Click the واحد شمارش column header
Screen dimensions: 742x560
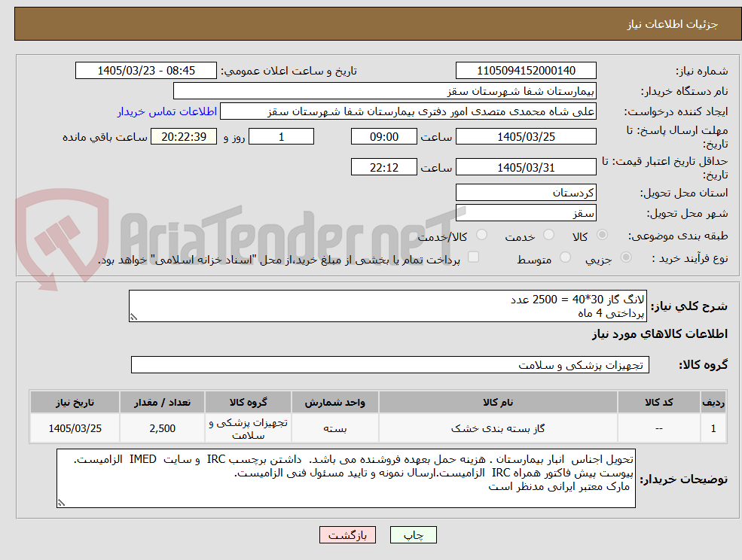334,403
